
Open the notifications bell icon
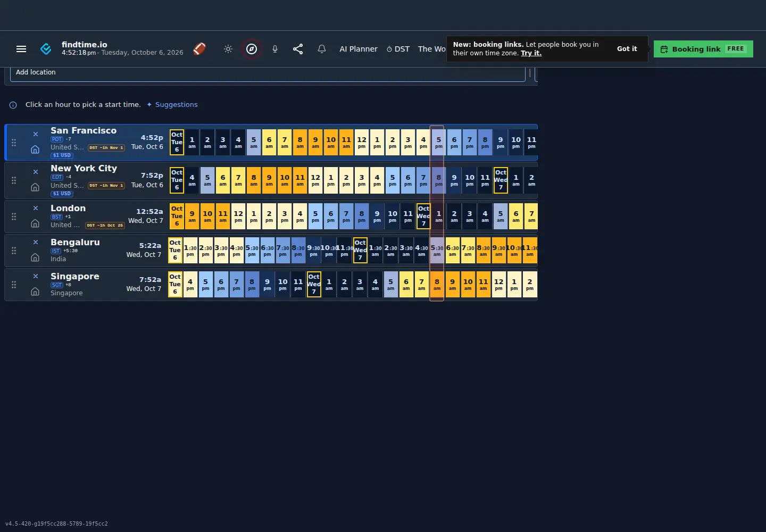click(322, 49)
